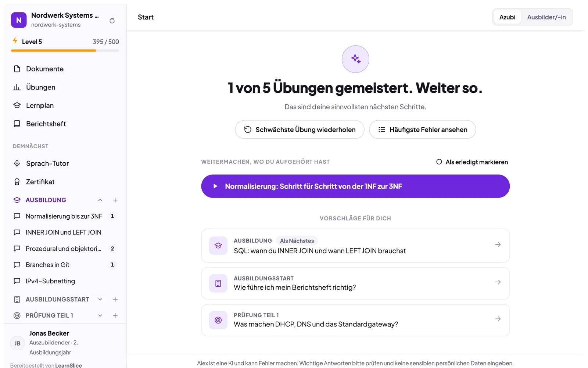The width and height of the screenshot is (588, 368).
Task: Open chat Branches in Git
Action: (65, 265)
